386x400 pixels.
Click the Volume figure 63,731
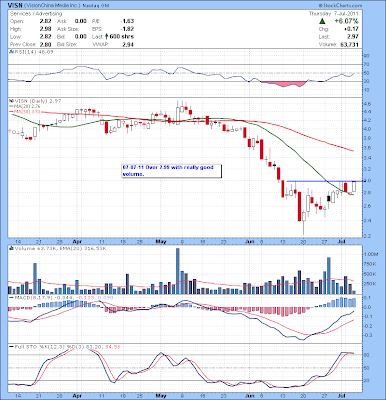[x=349, y=44]
